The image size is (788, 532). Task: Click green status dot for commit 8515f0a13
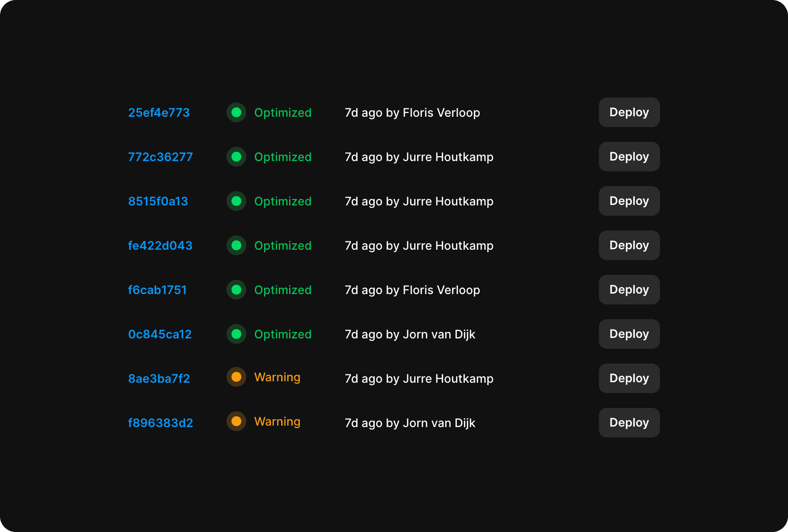236,201
